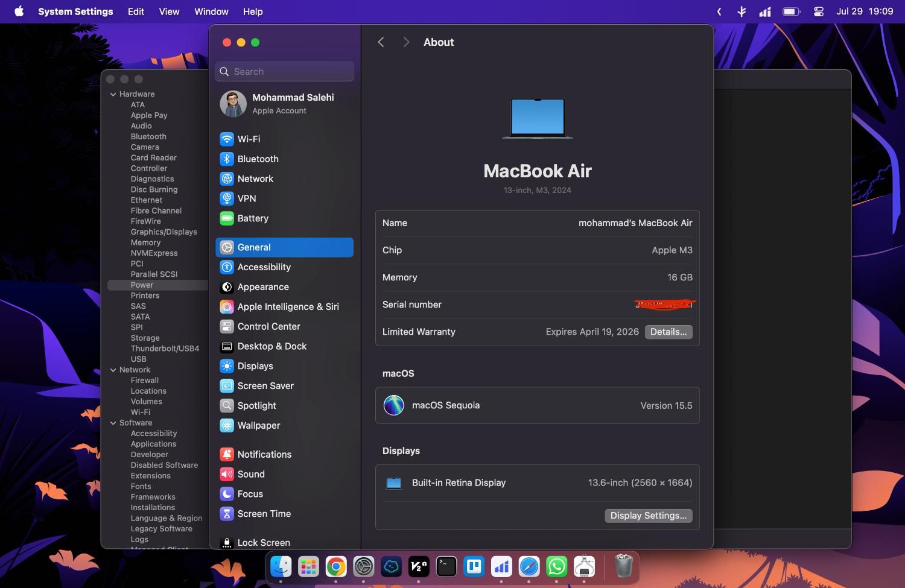Click the Search field in System Settings
The height and width of the screenshot is (588, 905).
(x=284, y=71)
